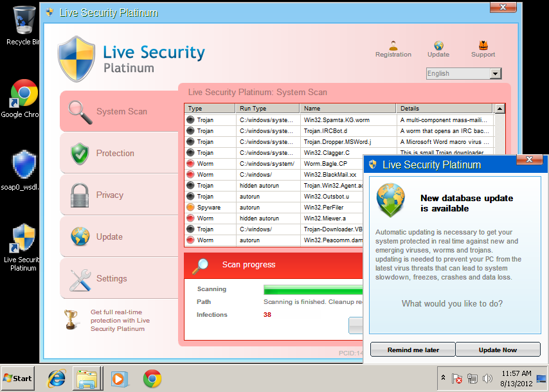Click the Start button

click(18, 379)
